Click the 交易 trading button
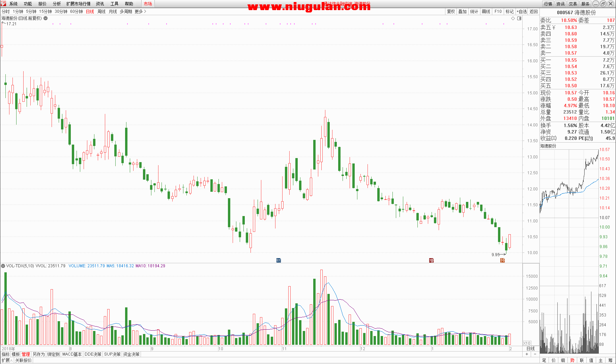Viewport: 616px width, 364px height. point(573,4)
